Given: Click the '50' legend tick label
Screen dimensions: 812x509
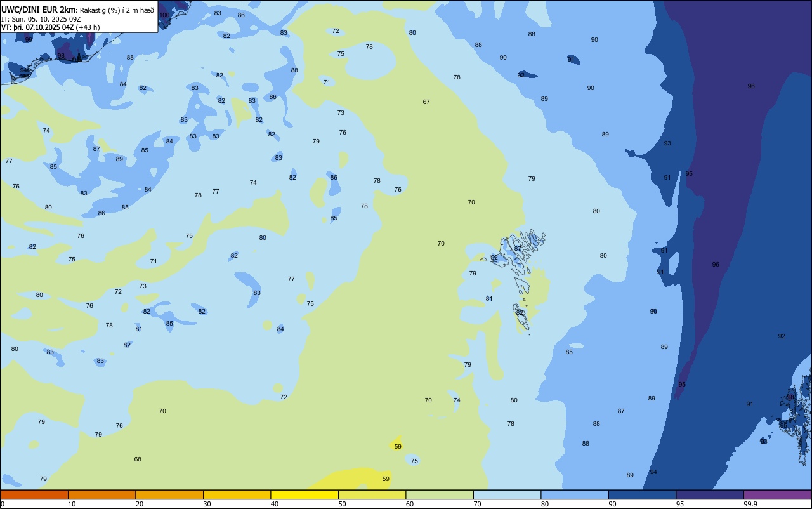Looking at the screenshot, I should pos(342,504).
